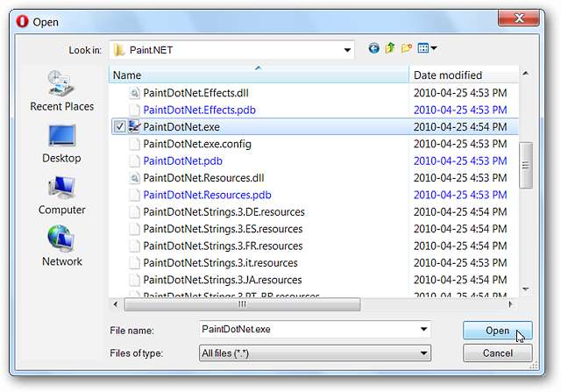
Task: Open Computer in places sidebar
Action: click(61, 196)
